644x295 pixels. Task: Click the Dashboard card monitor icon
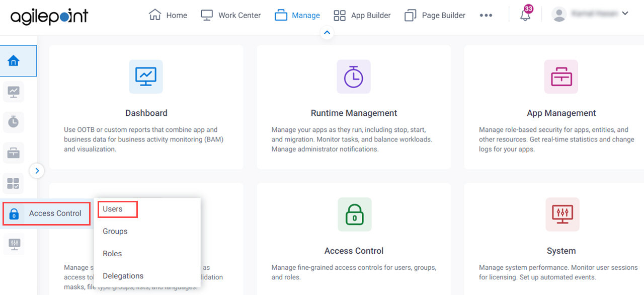click(x=146, y=77)
